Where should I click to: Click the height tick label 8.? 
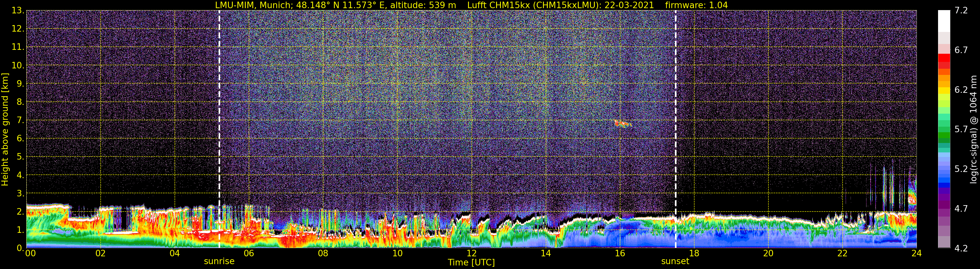(20, 102)
